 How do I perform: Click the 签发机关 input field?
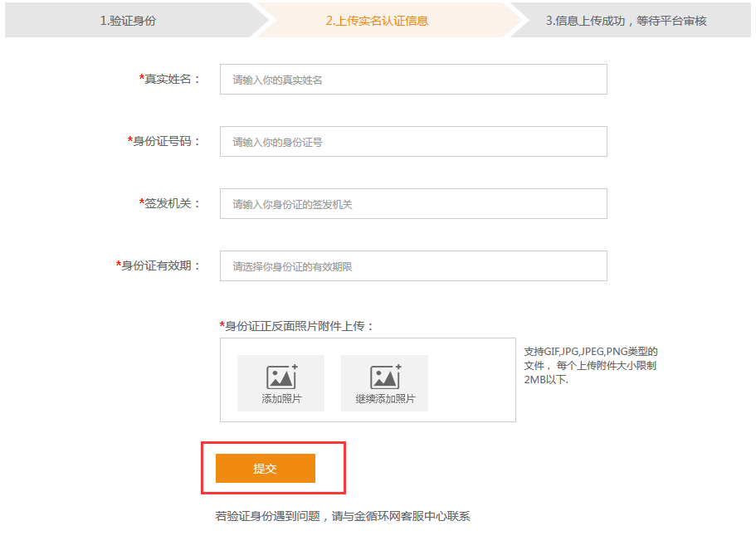(x=413, y=203)
